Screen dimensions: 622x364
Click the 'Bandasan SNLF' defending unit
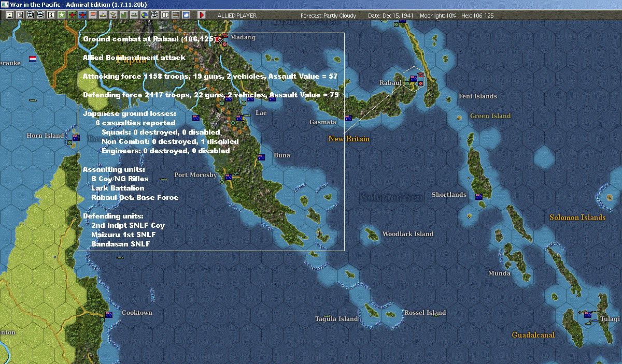click(x=121, y=244)
